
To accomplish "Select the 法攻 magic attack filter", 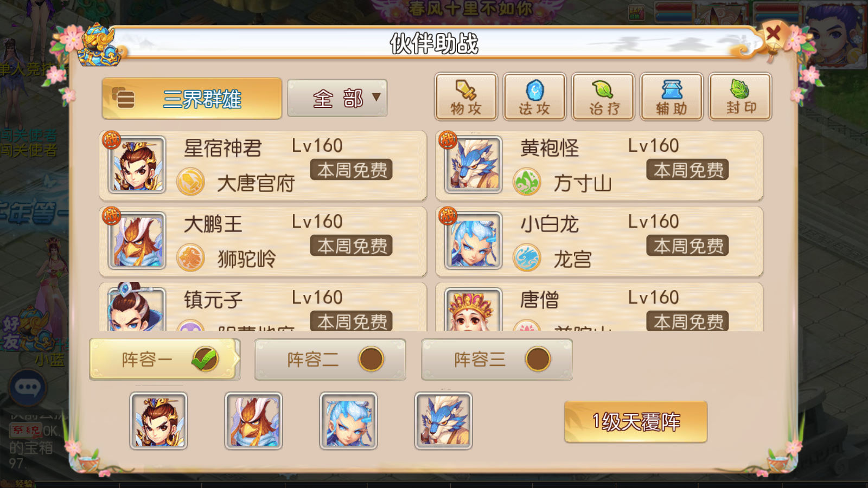I will [x=534, y=97].
